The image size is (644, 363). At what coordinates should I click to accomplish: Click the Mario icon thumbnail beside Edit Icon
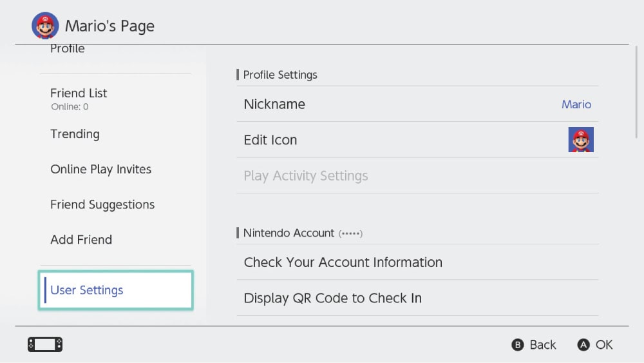coord(580,140)
